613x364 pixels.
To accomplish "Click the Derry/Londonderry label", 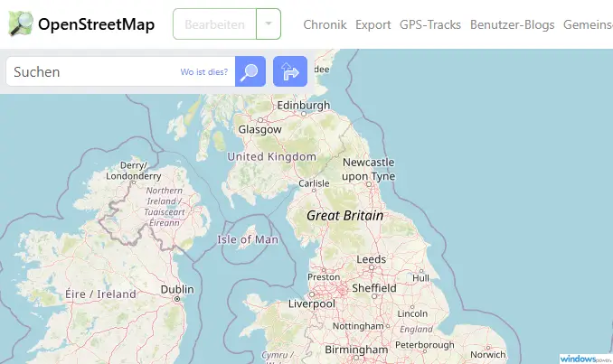I will pyautogui.click(x=133, y=171).
